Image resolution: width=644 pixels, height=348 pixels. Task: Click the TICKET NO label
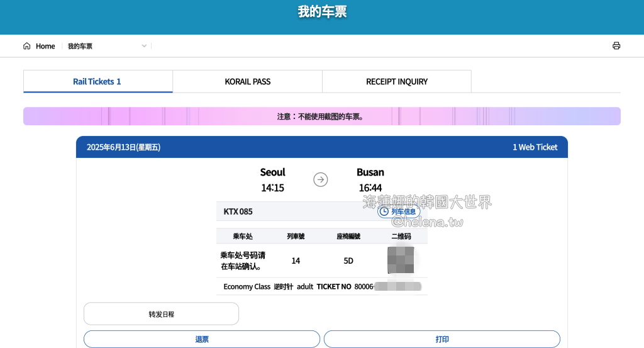pos(333,286)
